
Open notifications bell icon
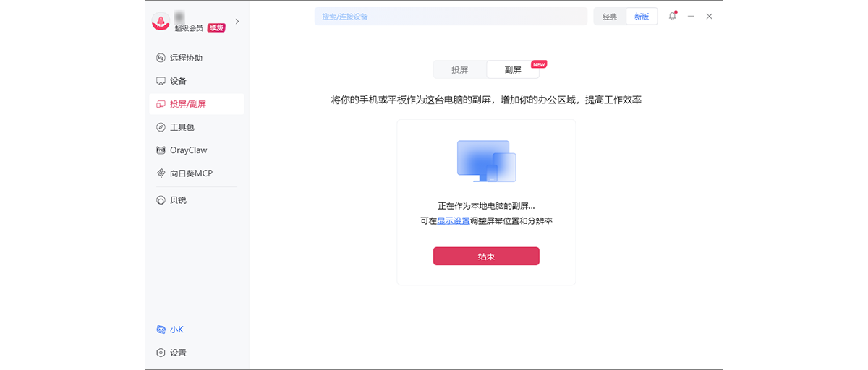pyautogui.click(x=673, y=16)
